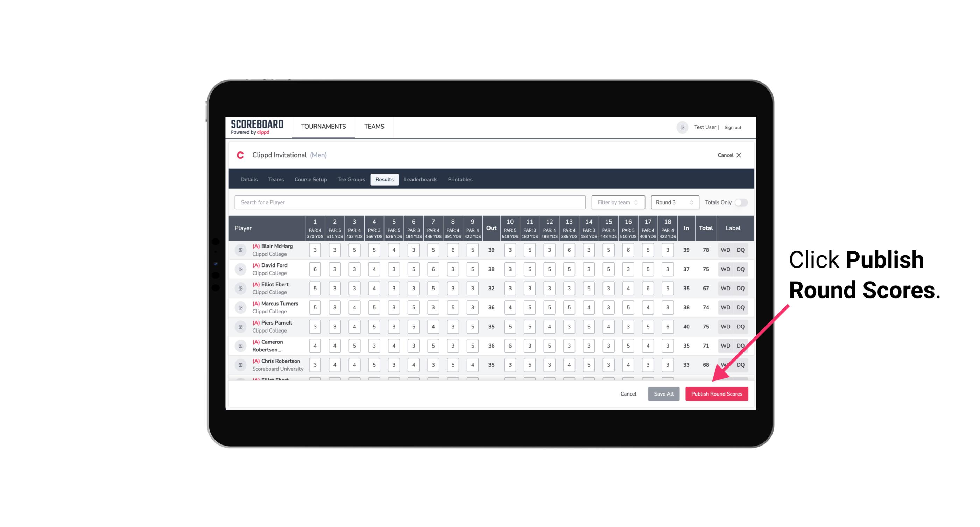The height and width of the screenshot is (527, 980).
Task: Toggle WD status for Piers Parnell
Action: coord(725,326)
